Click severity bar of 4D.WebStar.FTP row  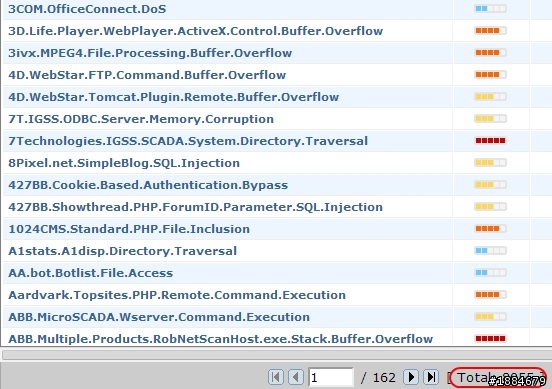[490, 75]
